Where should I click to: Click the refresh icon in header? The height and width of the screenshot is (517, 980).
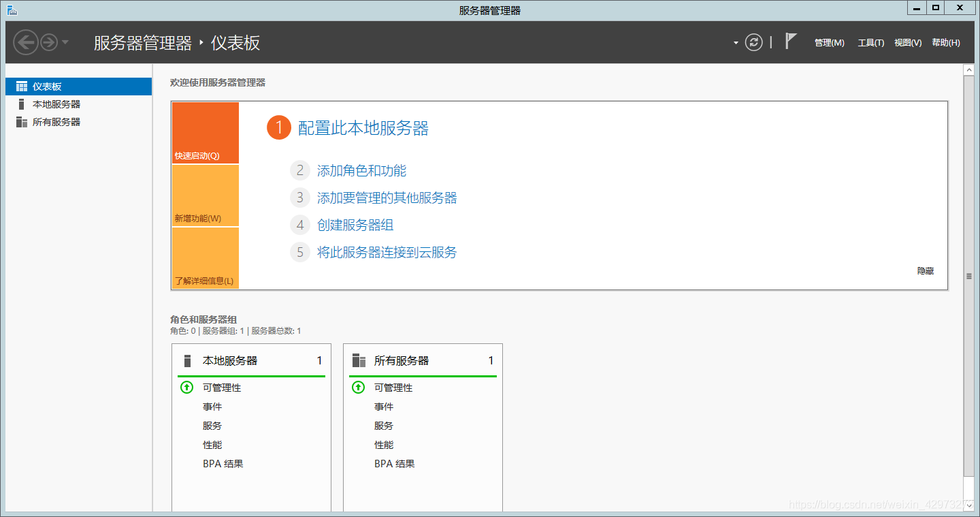[x=753, y=42]
